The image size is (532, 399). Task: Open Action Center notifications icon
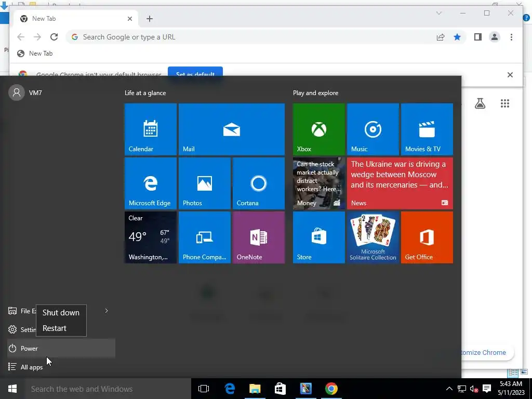pos(487,389)
